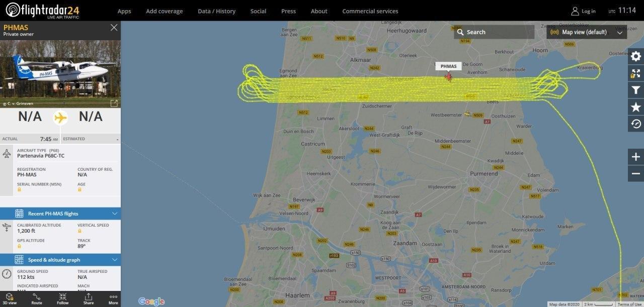This screenshot has width=644, height=307.
Task: Toggle fullscreen map view icon
Action: (x=636, y=73)
